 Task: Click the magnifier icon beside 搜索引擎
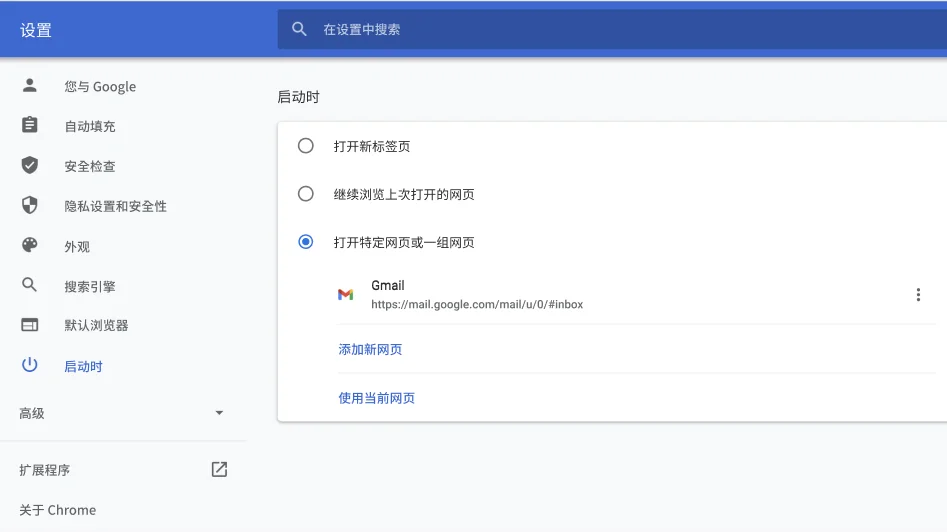[x=30, y=286]
